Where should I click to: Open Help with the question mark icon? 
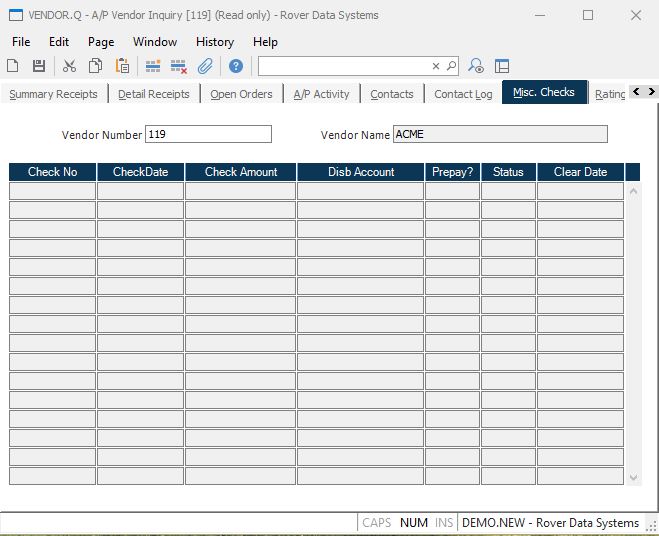(236, 66)
